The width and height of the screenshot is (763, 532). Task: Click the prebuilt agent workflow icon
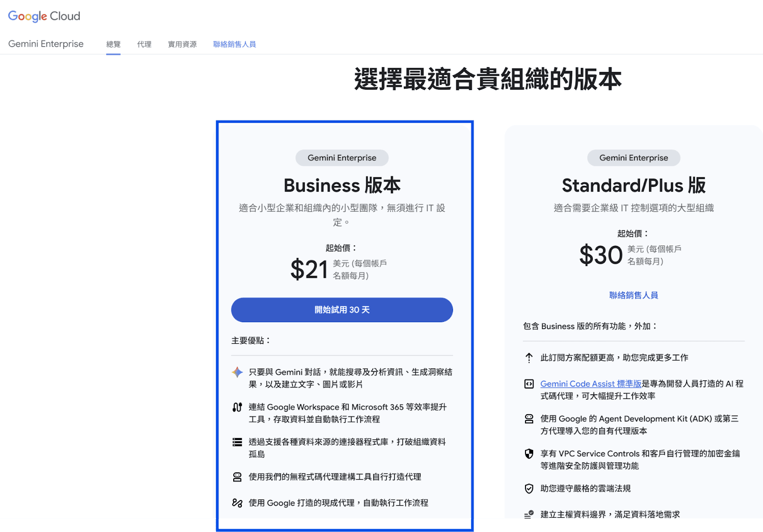click(237, 503)
